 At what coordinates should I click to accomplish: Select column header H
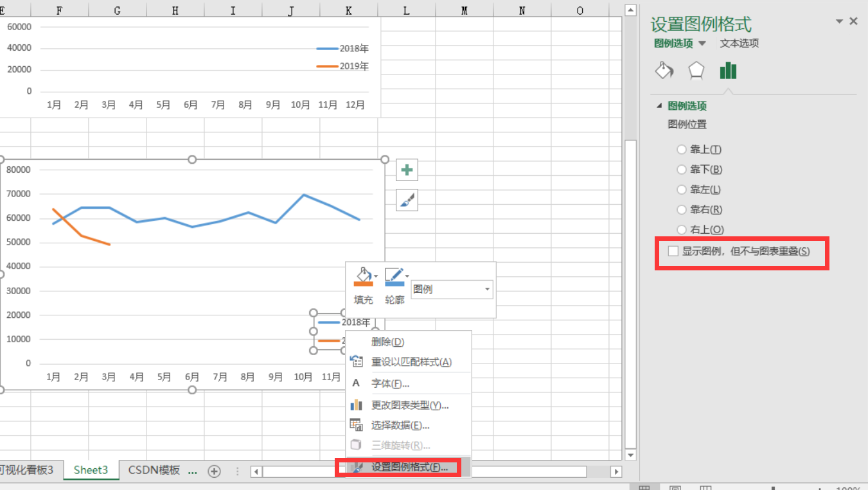tap(175, 10)
